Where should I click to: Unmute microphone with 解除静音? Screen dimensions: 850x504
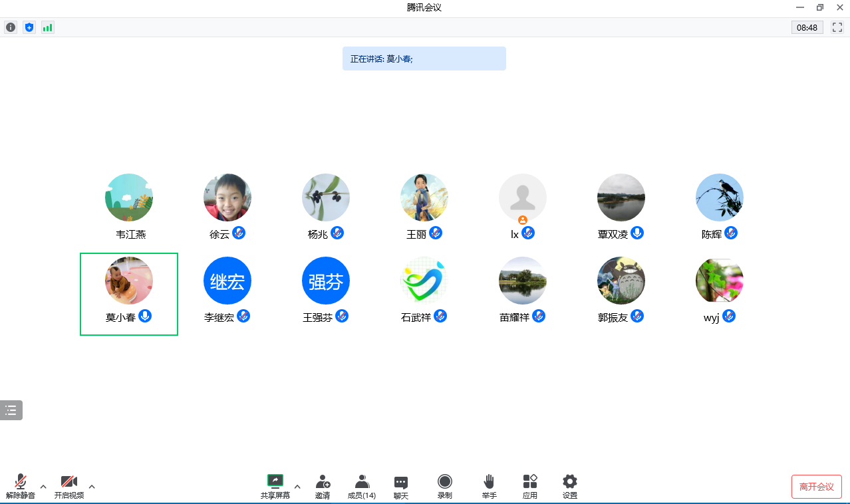(x=21, y=487)
